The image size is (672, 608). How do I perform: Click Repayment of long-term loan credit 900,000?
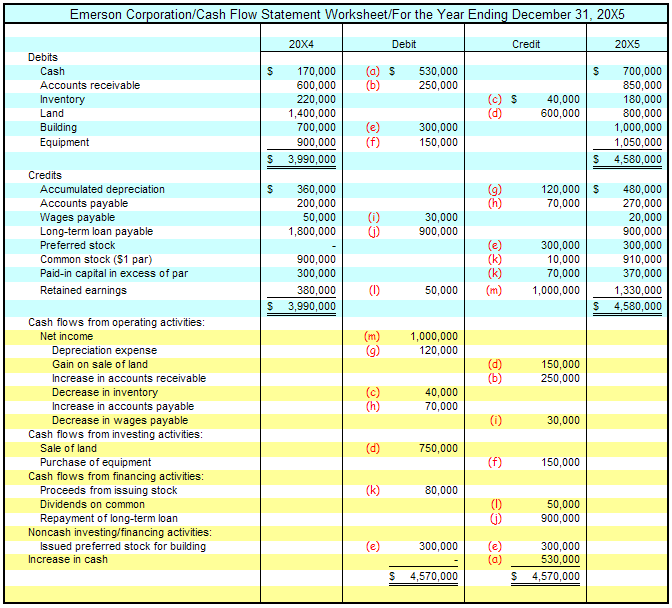pyautogui.click(x=560, y=518)
